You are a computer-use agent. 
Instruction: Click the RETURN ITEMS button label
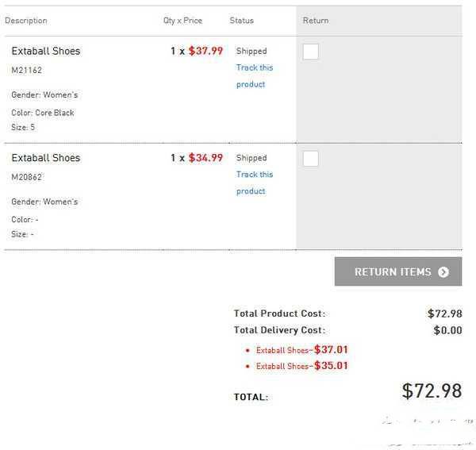(393, 271)
